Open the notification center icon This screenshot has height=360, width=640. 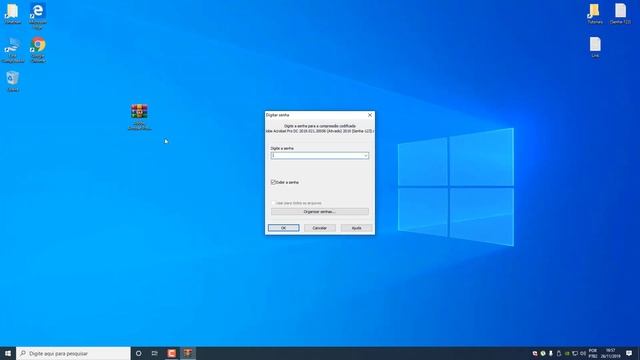pyautogui.click(x=629, y=353)
